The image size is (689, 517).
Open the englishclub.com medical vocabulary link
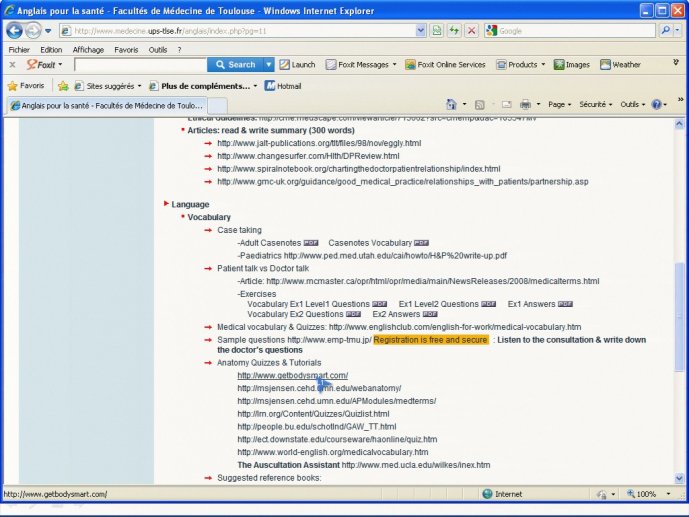click(455, 327)
